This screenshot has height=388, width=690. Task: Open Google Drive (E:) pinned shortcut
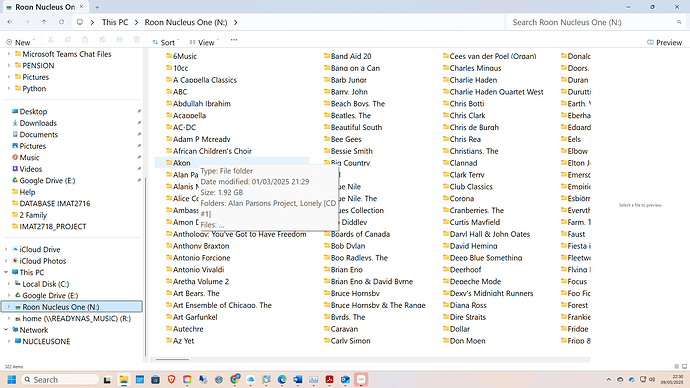click(x=47, y=180)
